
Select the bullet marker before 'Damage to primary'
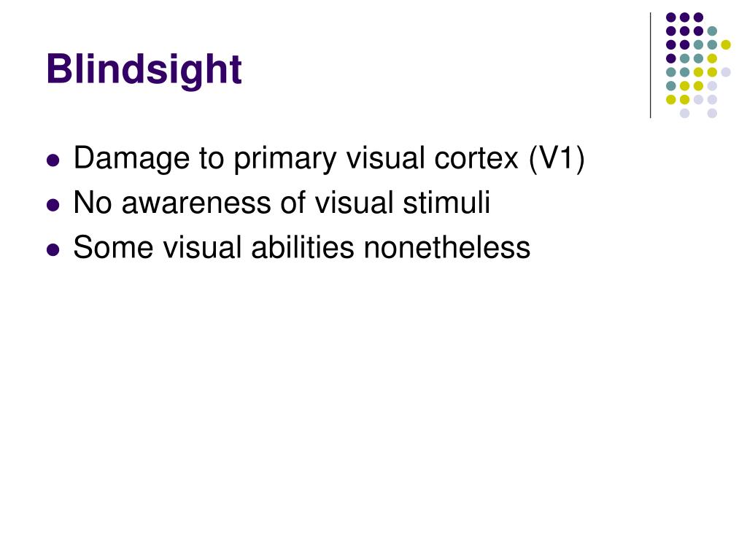coord(53,160)
